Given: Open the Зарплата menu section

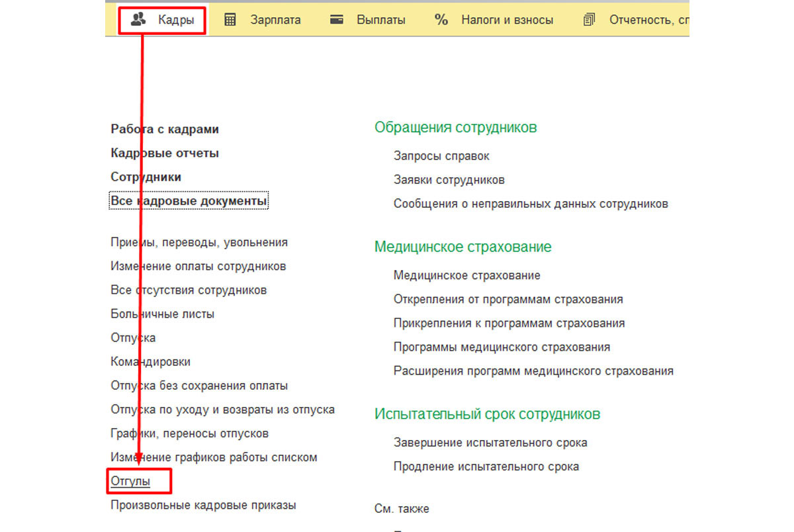Looking at the screenshot, I should (275, 20).
